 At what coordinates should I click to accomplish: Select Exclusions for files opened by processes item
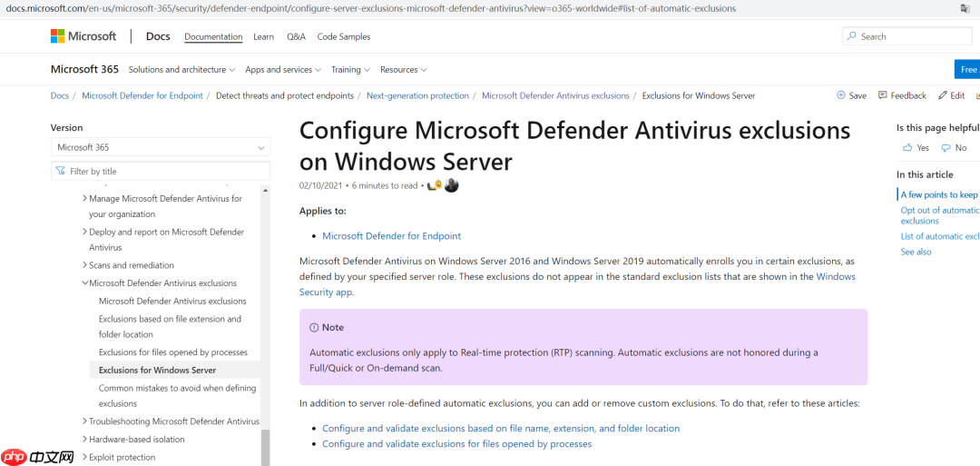point(173,352)
